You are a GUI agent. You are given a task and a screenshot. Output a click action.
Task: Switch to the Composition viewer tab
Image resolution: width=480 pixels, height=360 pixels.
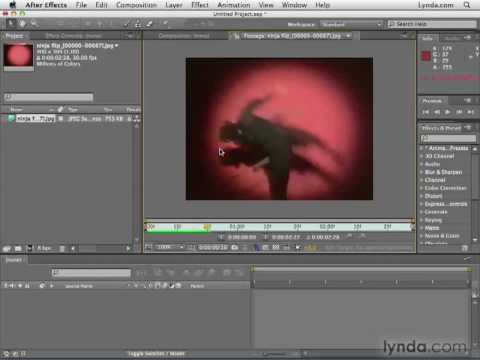coord(184,36)
